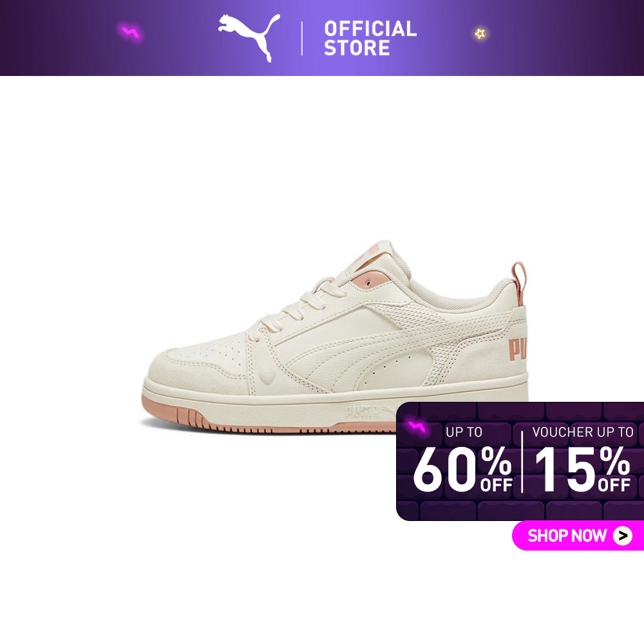Viewport: 644px width, 644px height.
Task: Click the 60% OFF discount text
Action: (x=463, y=469)
